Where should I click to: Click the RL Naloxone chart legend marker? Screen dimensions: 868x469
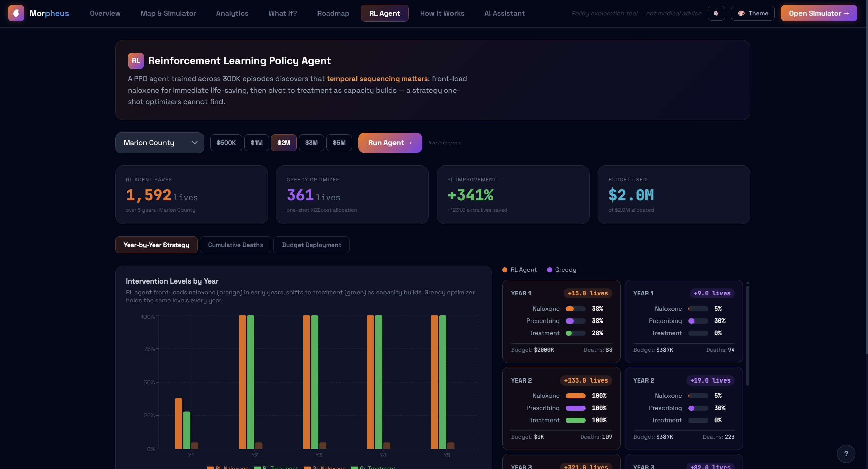(x=210, y=468)
